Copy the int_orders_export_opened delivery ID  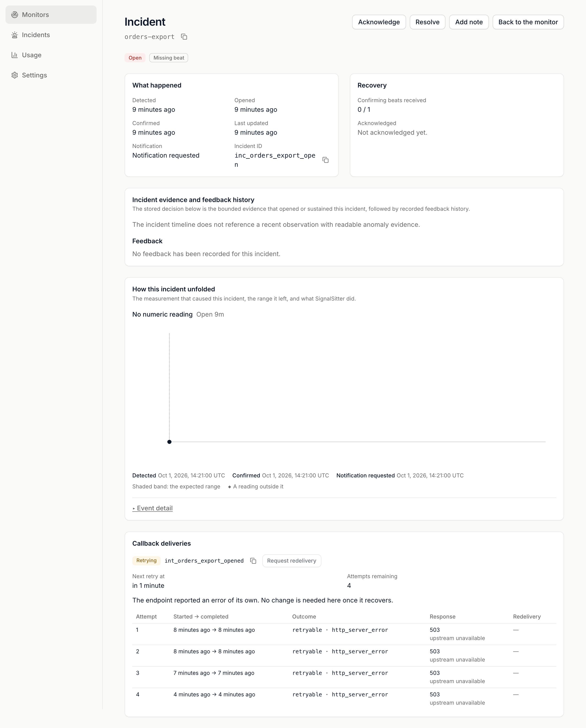point(253,561)
